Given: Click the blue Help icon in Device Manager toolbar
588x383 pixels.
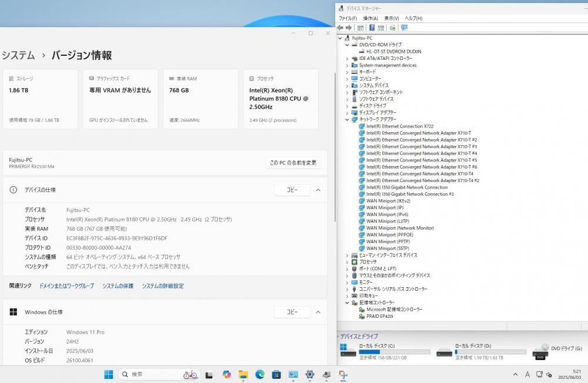Looking at the screenshot, I should point(372,28).
